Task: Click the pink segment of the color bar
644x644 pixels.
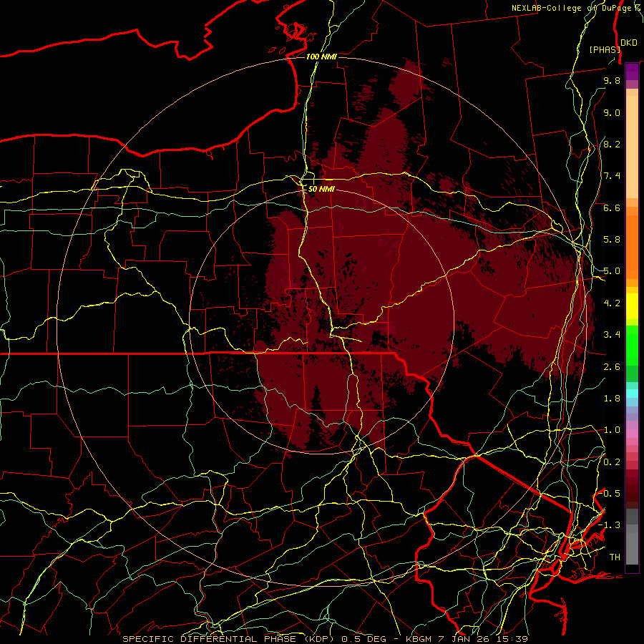Action: pos(632,434)
